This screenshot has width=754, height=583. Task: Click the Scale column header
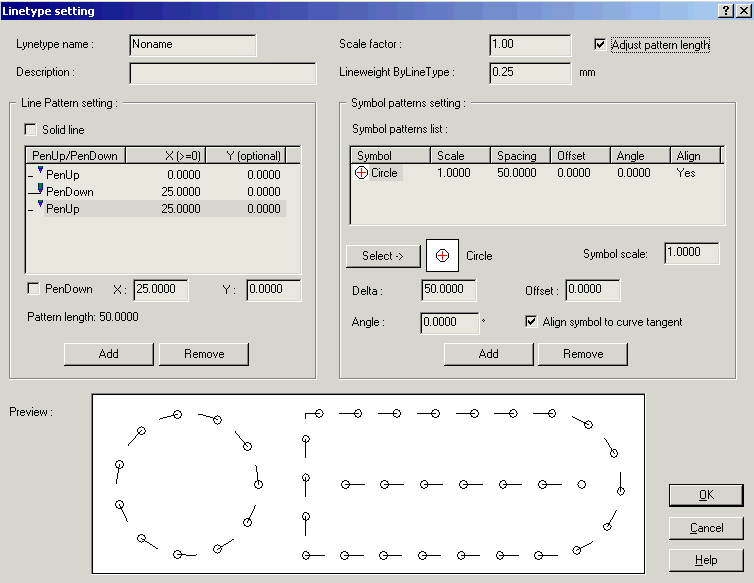coord(460,156)
